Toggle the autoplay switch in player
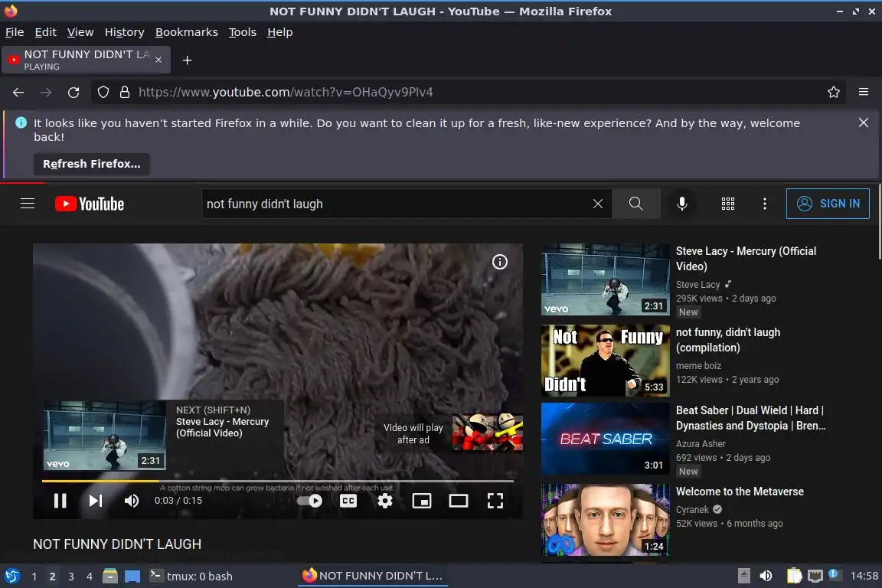This screenshot has width=882, height=588. tap(309, 501)
